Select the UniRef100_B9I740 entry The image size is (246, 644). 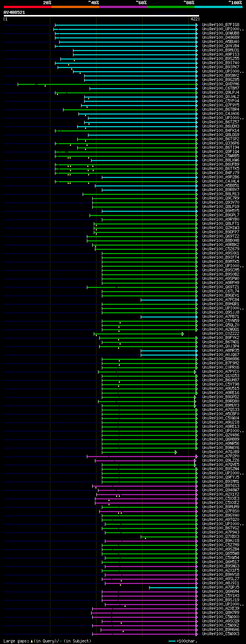(x=221, y=63)
